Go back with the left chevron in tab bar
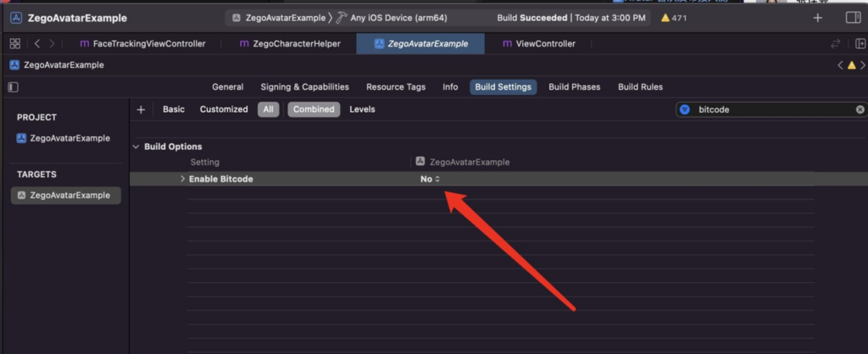 [x=37, y=44]
